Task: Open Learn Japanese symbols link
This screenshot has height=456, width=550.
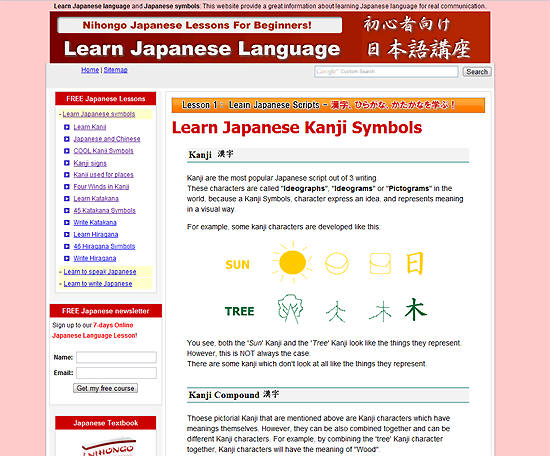Action: [99, 114]
